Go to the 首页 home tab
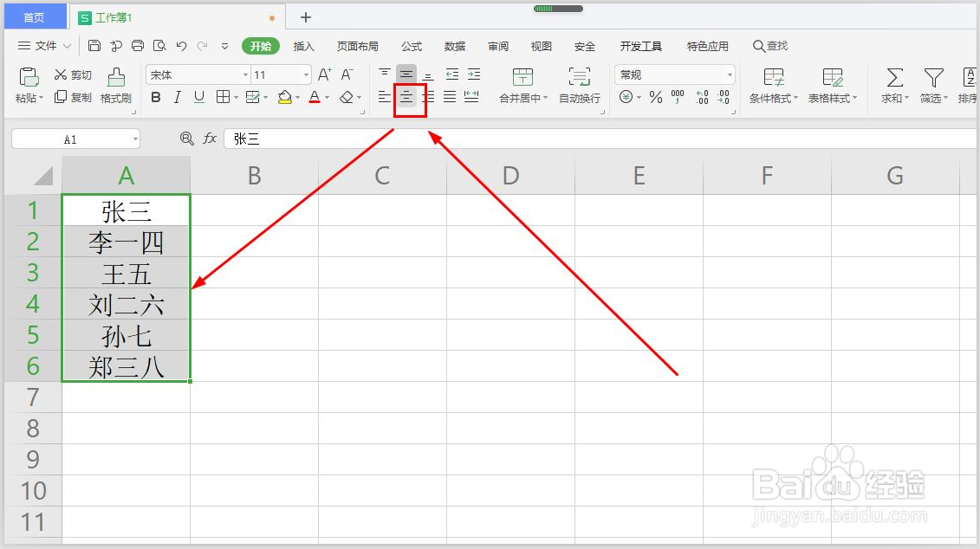The image size is (980, 549). [35, 17]
